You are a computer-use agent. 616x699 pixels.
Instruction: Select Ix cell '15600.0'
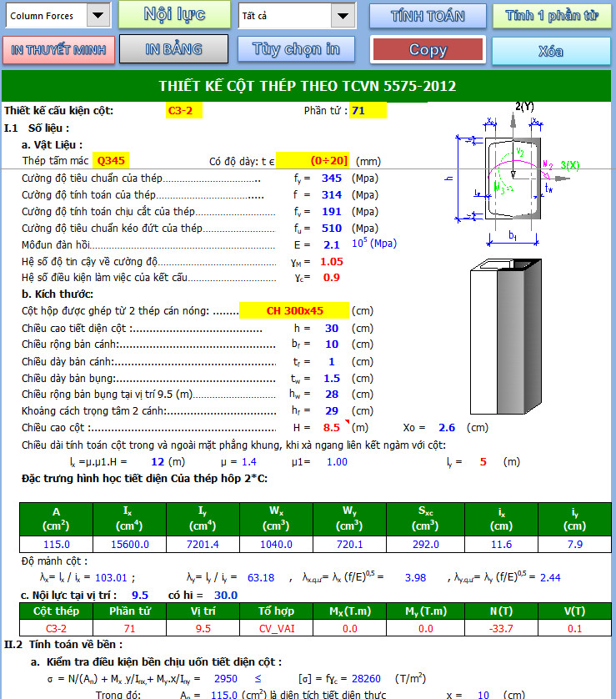pos(129,545)
